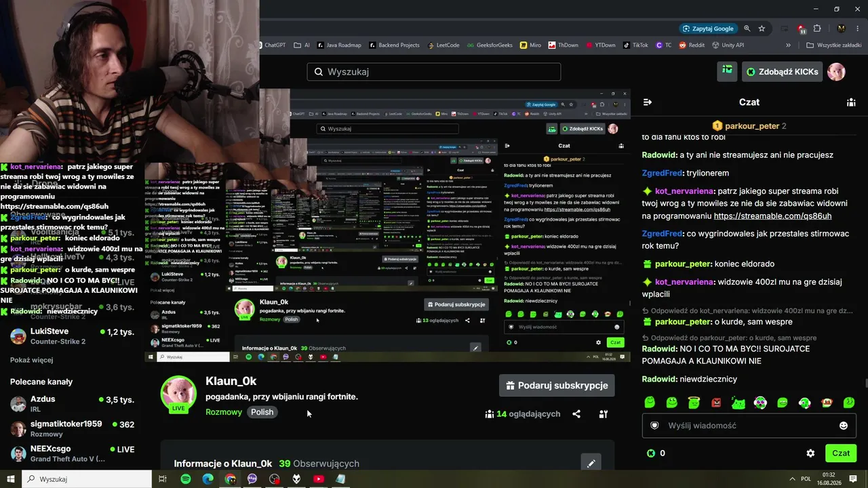Viewport: 868px width, 488px height.
Task: Collapse the chat panel with arrow icon
Action: 647,102
